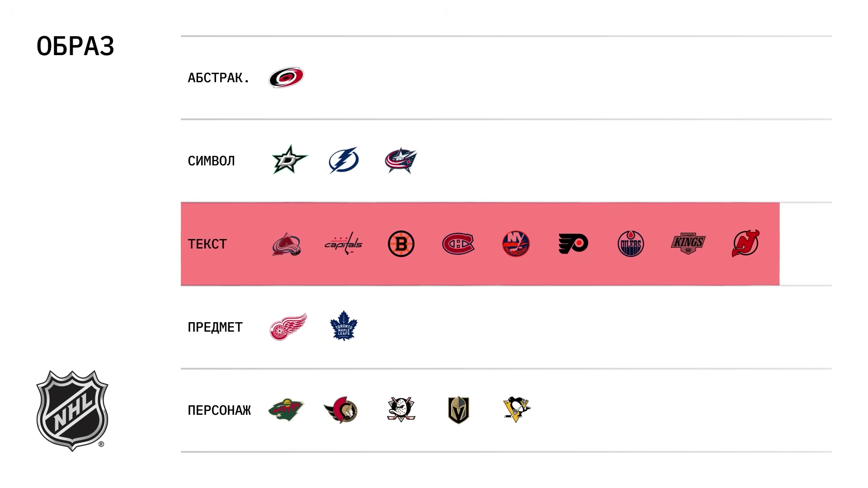Select the Dallas Stars logo
This screenshot has width=868, height=488.
click(289, 160)
